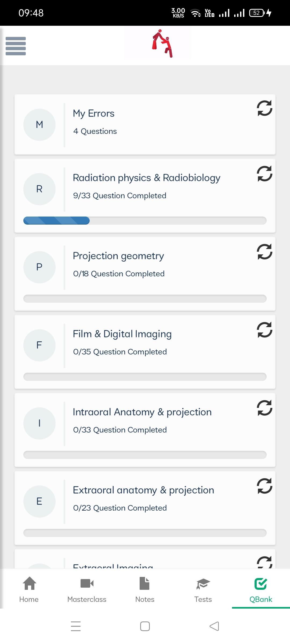The image size is (290, 644).
Task: Reset Extraoral anatomy & projection questions
Action: click(264, 486)
